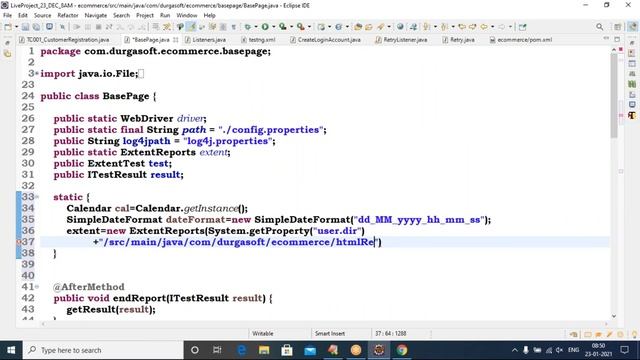Screen dimensions: 640x360
Task: Open the External Tools dropdown arrow
Action: click(309, 27)
